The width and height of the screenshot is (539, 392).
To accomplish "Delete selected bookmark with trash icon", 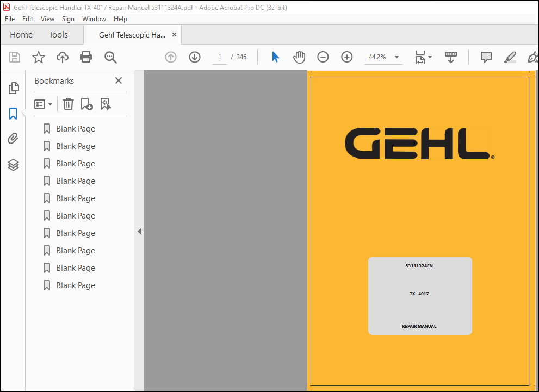I will [68, 104].
